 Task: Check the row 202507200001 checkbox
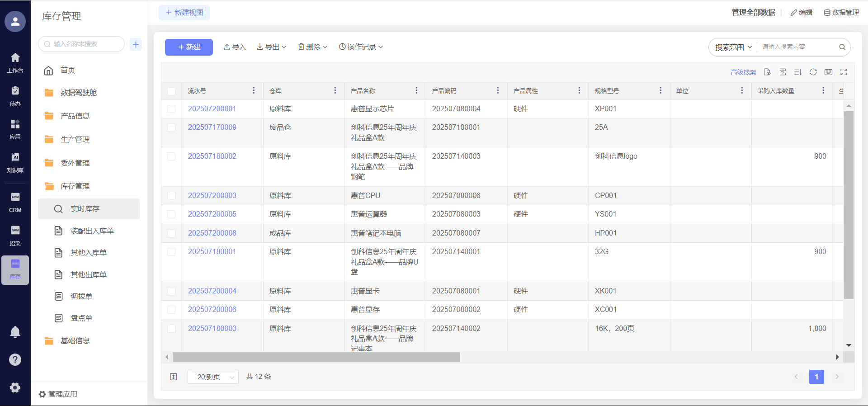[171, 109]
